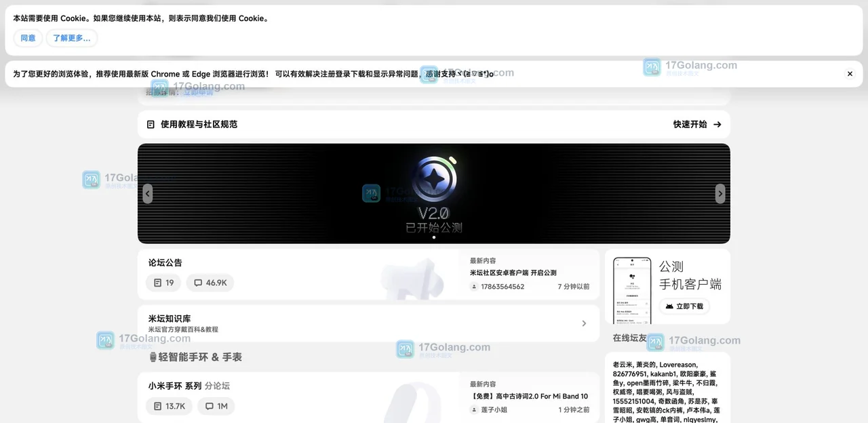Image resolution: width=868 pixels, height=423 pixels.
Task: Click the document icon beside 使用教程与社区规范
Action: click(151, 125)
